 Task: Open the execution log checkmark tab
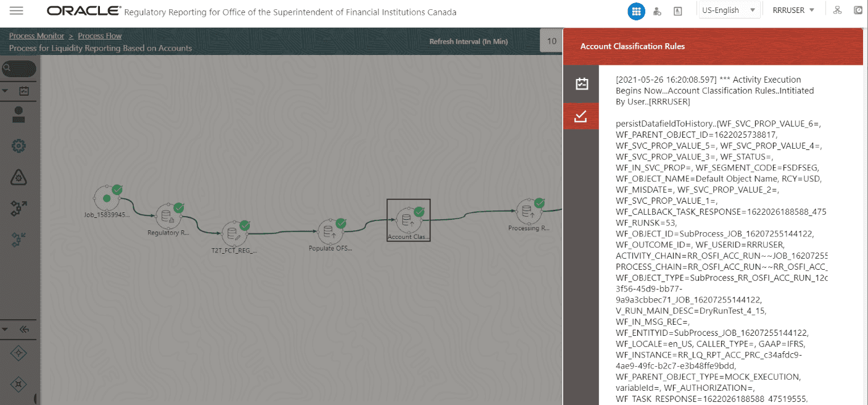coord(581,116)
